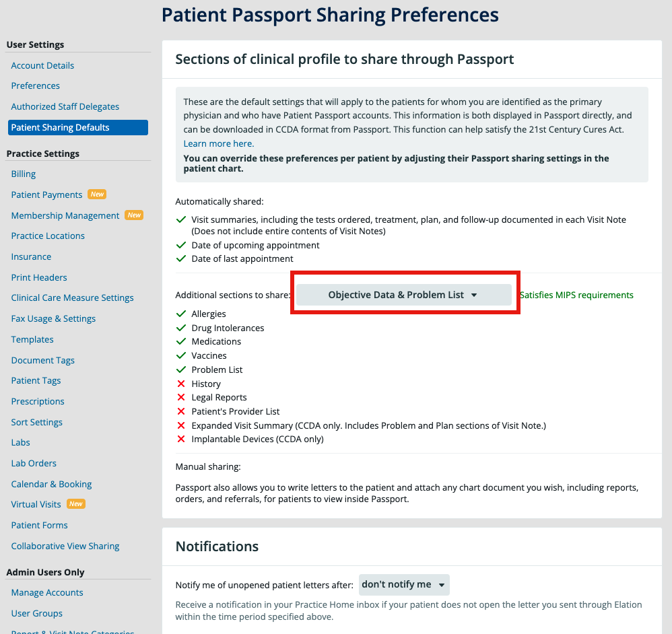Go to Clinical Care Measure Settings

pos(72,297)
